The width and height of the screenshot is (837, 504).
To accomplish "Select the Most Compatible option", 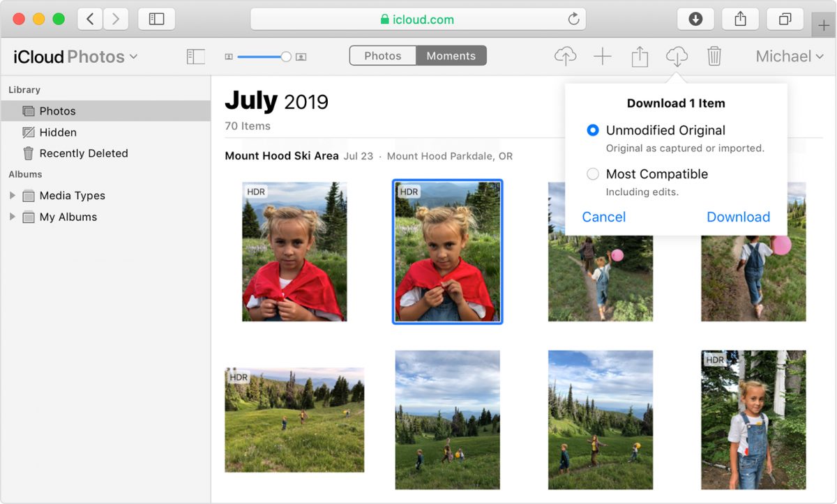I will [x=593, y=174].
